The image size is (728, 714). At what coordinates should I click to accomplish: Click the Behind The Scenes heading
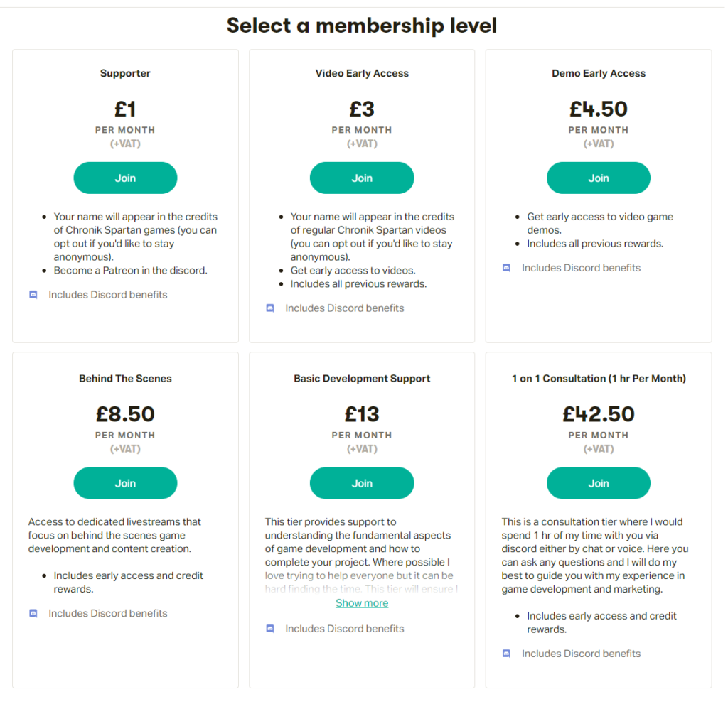(125, 379)
